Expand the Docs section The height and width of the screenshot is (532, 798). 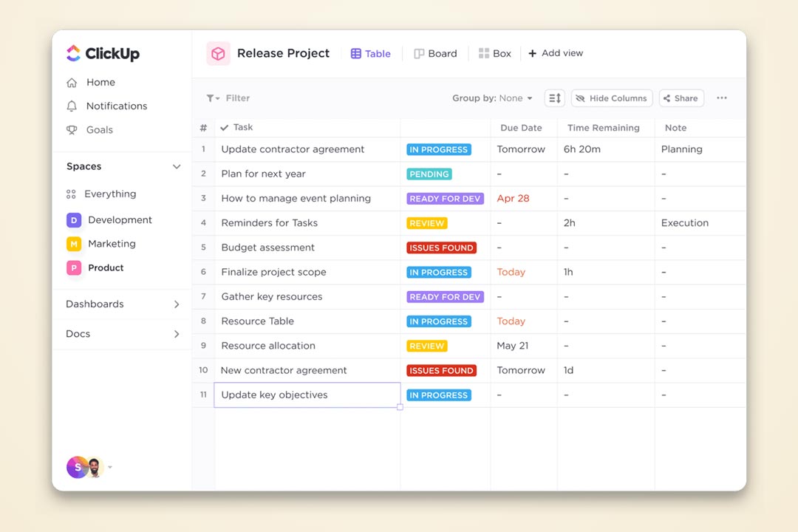177,334
